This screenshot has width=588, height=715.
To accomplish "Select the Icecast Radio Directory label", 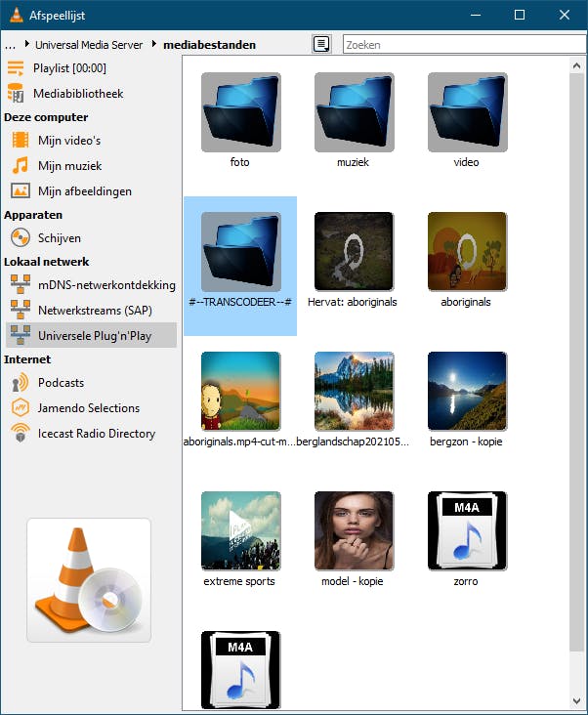I will [x=97, y=434].
